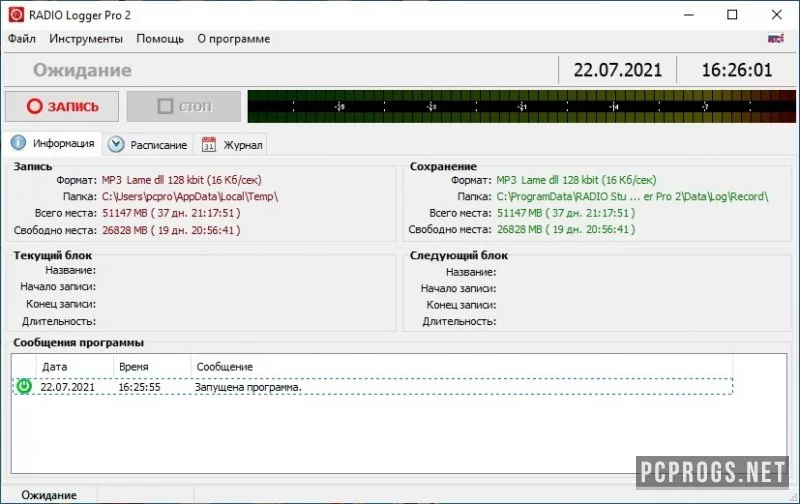Screen dimensions: 800x504
Task: Click the Следующий блок group title
Action: pos(459,255)
